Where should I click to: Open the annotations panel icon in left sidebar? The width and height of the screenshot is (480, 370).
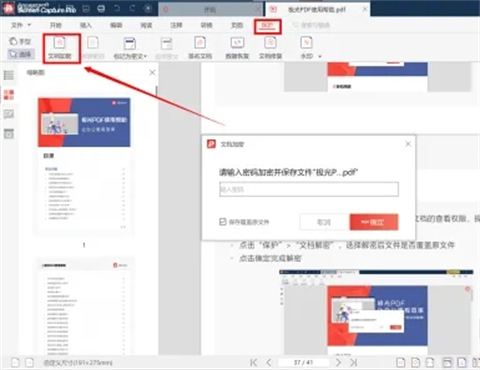[9, 114]
